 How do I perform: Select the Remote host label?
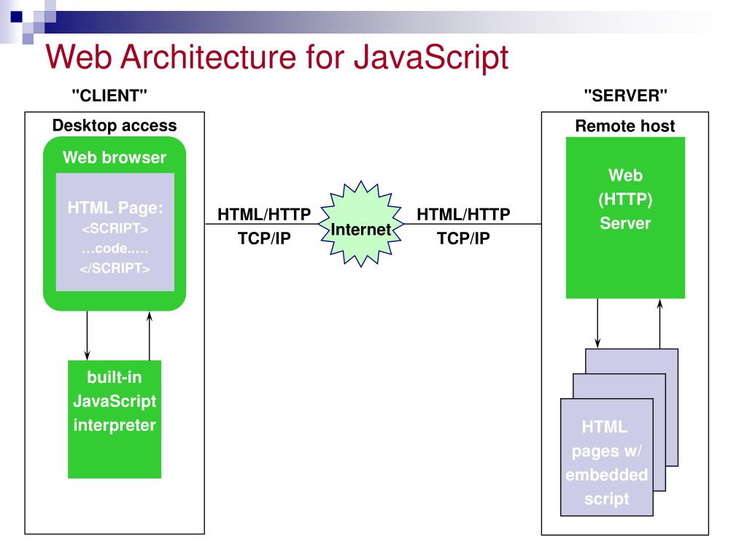pos(624,126)
